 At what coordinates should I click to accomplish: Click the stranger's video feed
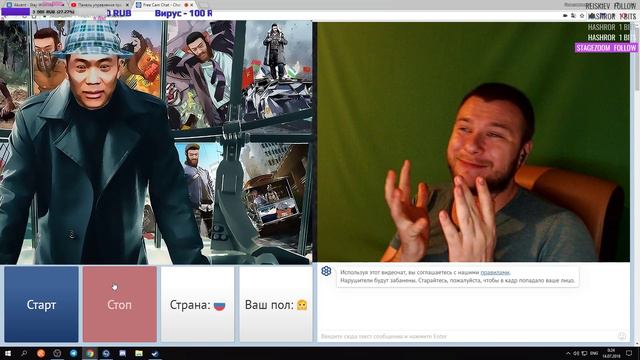click(156, 142)
